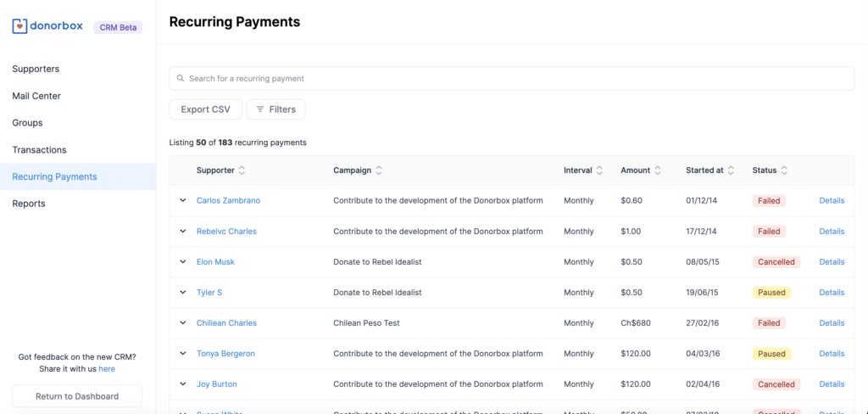This screenshot has height=414, width=868.
Task: Sort by Amount column arrows
Action: (658, 171)
